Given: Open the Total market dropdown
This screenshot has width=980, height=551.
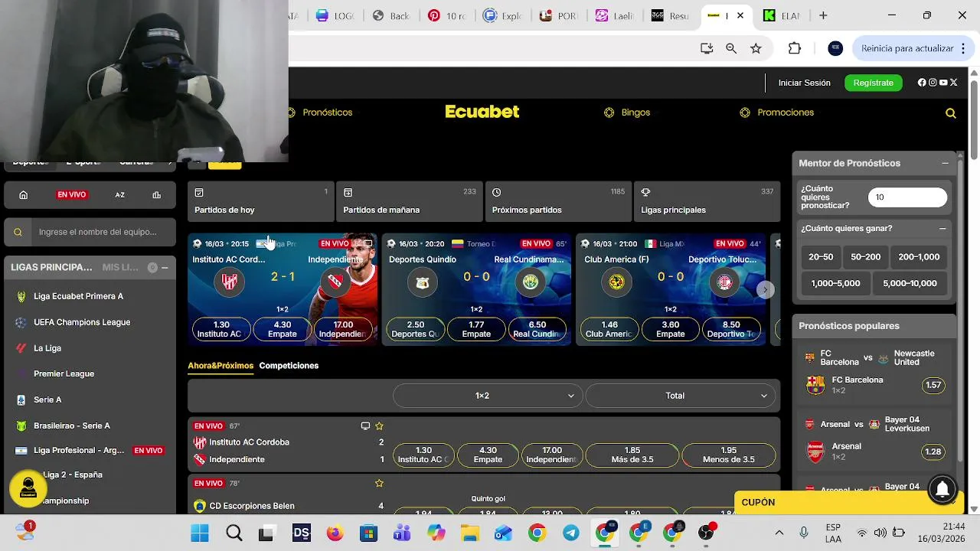Looking at the screenshot, I should [681, 396].
